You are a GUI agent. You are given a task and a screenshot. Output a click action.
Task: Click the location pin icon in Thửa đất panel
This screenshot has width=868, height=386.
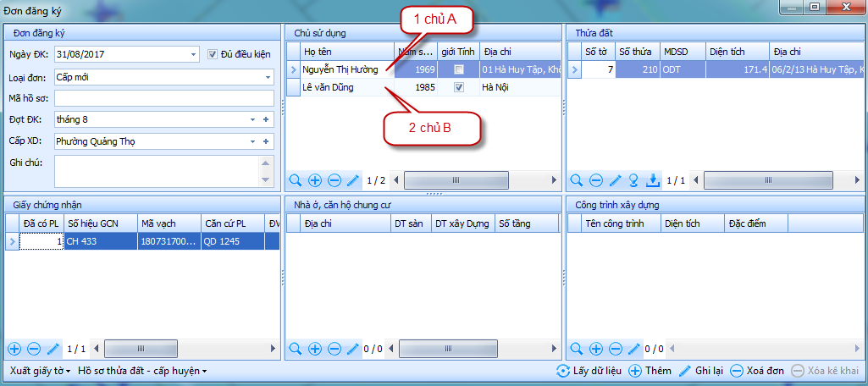[633, 180]
